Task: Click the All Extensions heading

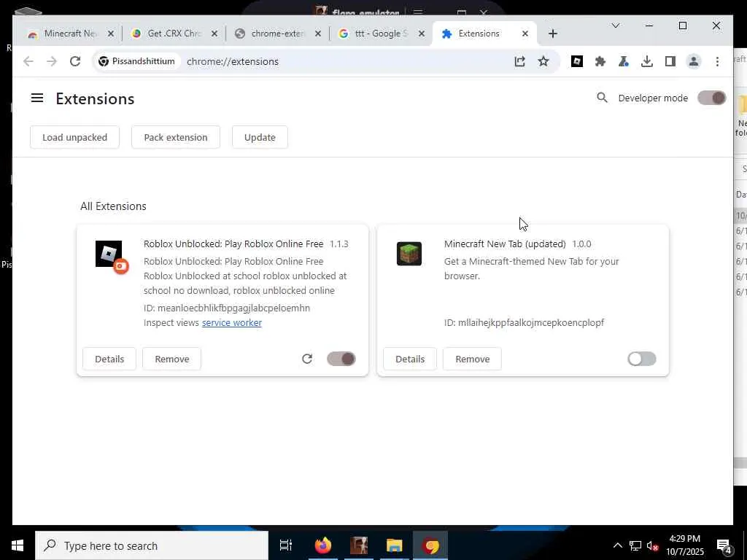Action: click(x=113, y=206)
